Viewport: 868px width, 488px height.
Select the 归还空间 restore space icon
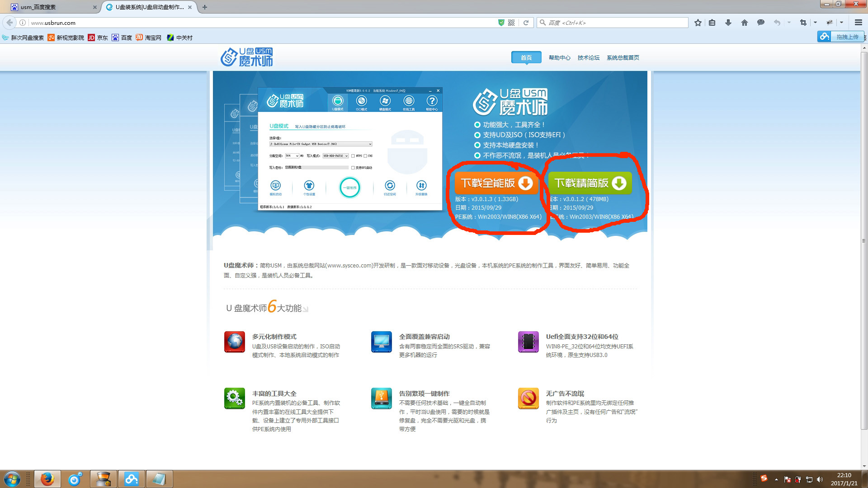pos(390,185)
